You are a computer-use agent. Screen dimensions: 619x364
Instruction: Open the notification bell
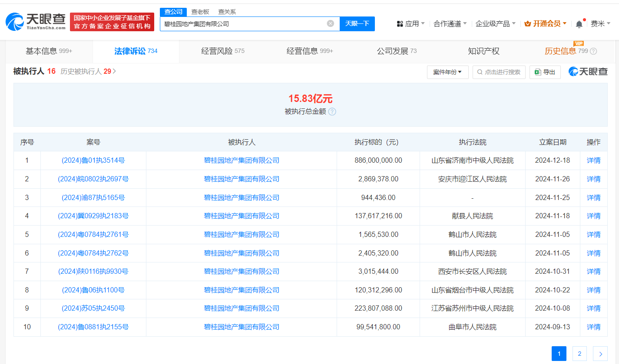579,24
